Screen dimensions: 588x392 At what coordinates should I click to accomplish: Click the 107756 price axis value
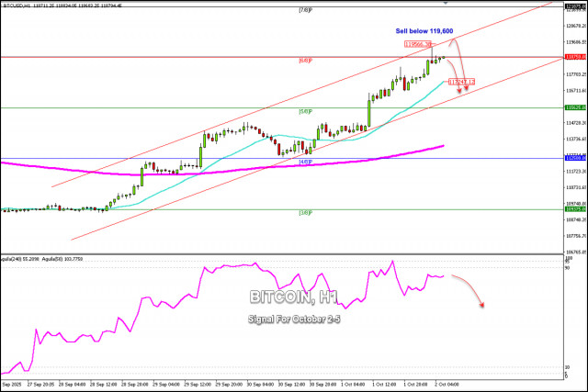[x=576, y=236]
